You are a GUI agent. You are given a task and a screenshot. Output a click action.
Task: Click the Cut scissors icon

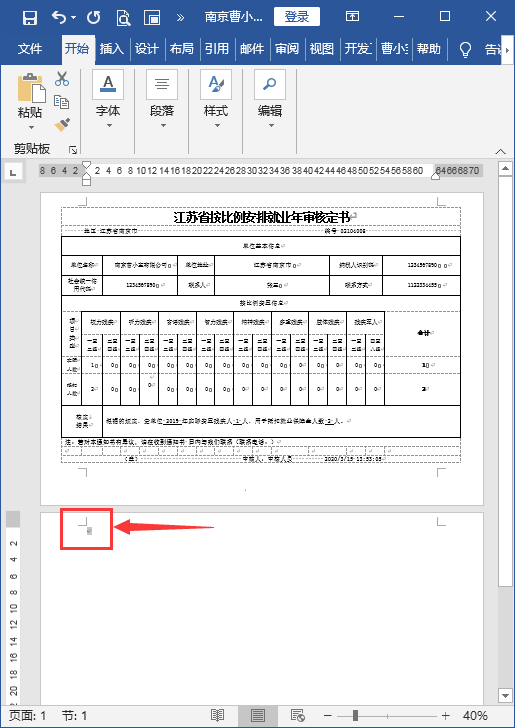(62, 78)
